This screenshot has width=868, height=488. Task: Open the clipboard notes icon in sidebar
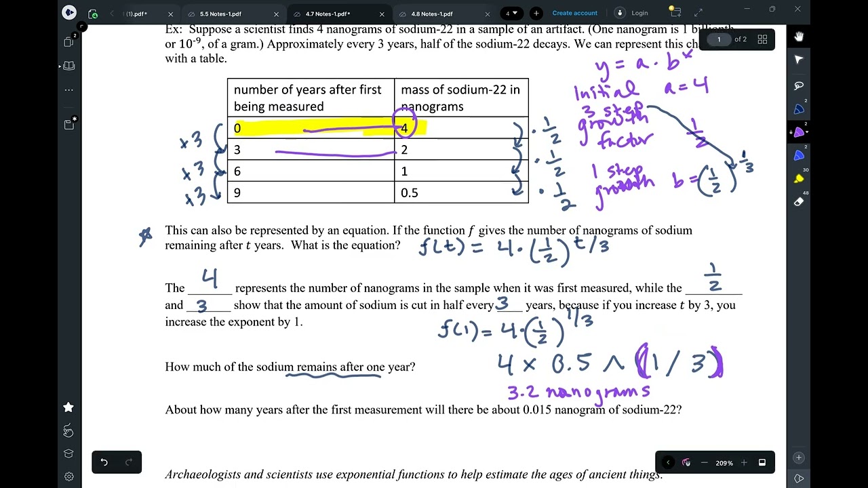pyautogui.click(x=68, y=124)
